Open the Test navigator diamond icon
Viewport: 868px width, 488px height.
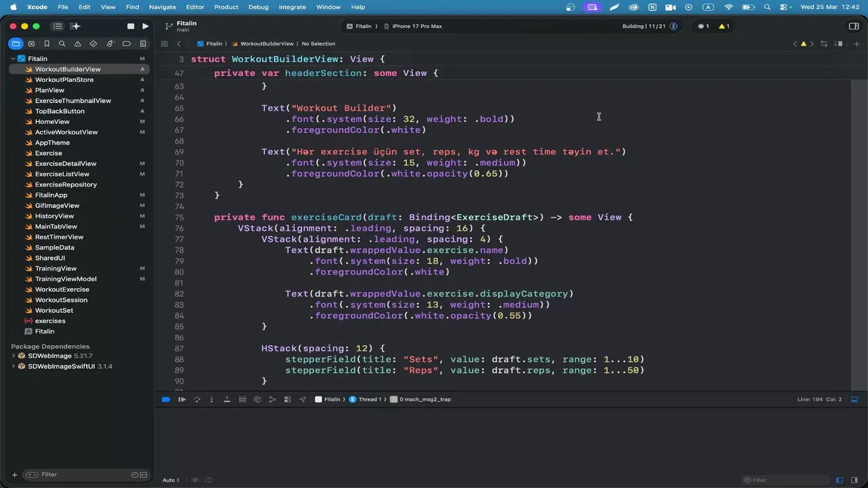pos(94,43)
